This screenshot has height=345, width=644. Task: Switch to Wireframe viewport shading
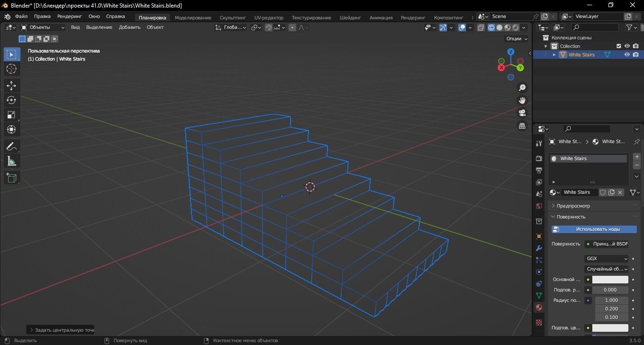pyautogui.click(x=491, y=27)
